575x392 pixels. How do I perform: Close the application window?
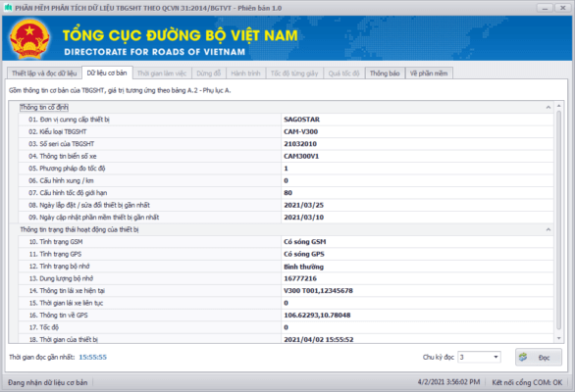[x=562, y=8]
